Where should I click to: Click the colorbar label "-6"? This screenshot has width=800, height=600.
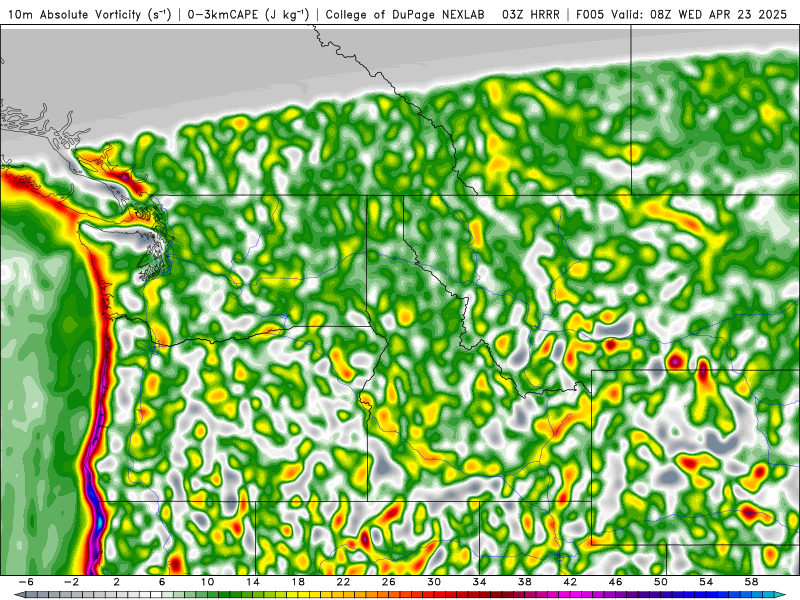pos(26,581)
